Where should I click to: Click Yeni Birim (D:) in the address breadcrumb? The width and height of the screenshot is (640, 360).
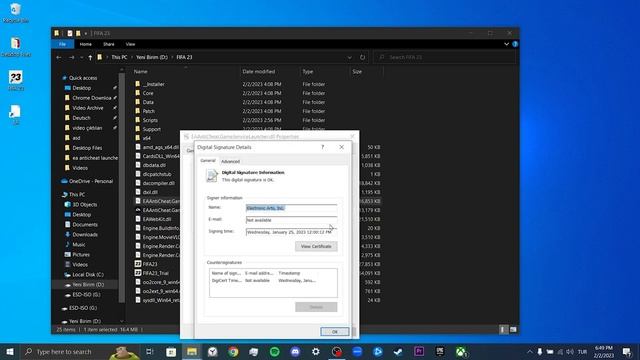pos(152,58)
